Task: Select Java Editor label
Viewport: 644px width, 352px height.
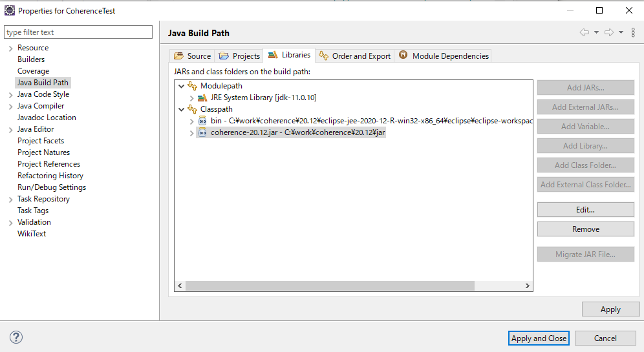Action: (36, 129)
